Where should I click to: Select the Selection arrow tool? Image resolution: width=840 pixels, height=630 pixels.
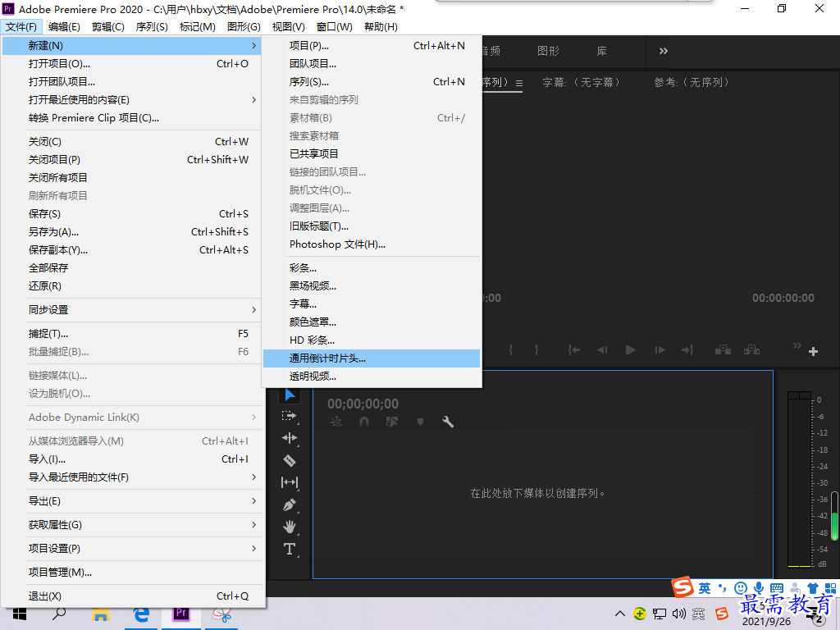tap(290, 395)
